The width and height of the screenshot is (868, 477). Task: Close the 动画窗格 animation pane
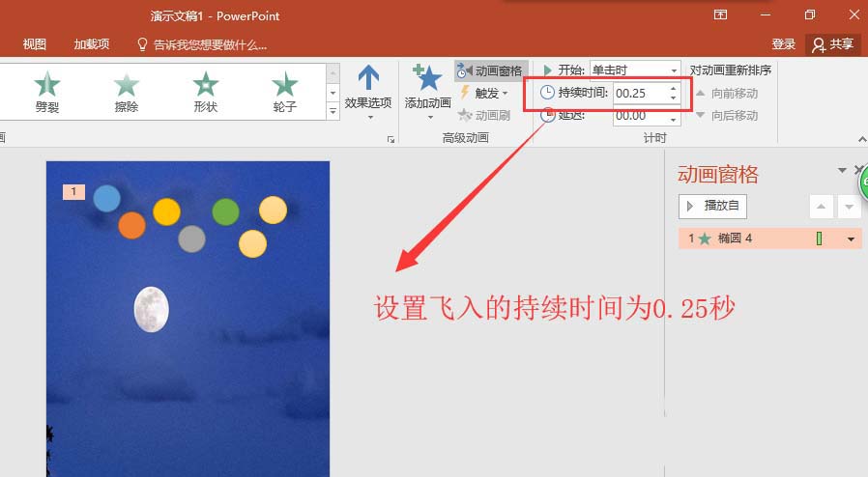coord(858,170)
